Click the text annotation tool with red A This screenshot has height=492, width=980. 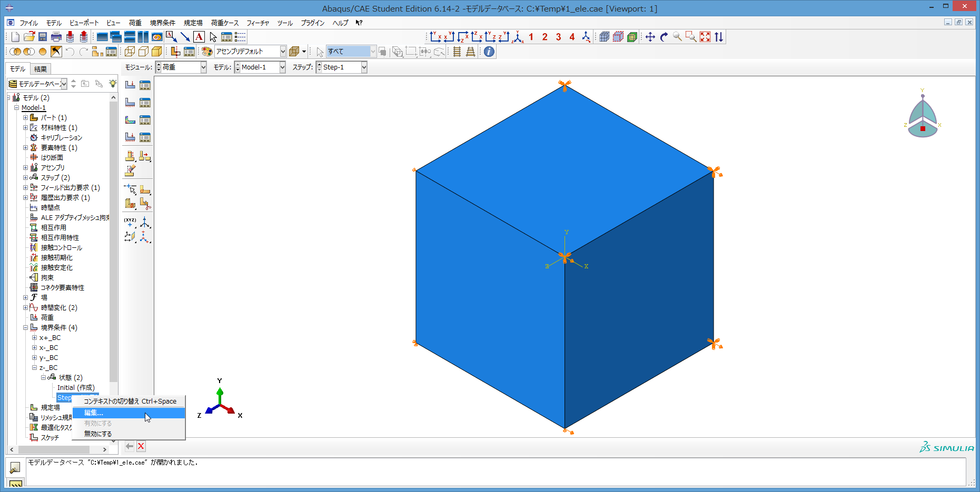click(199, 37)
